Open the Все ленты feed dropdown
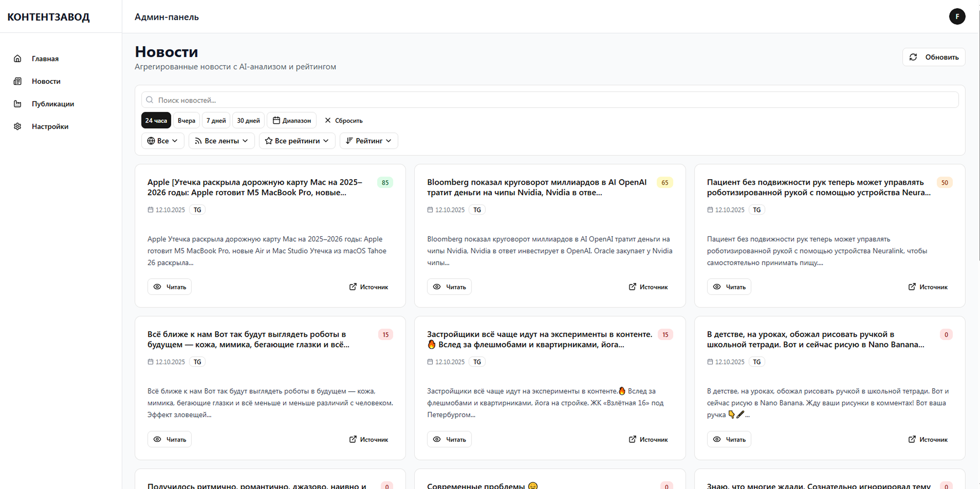980x489 pixels. 221,141
